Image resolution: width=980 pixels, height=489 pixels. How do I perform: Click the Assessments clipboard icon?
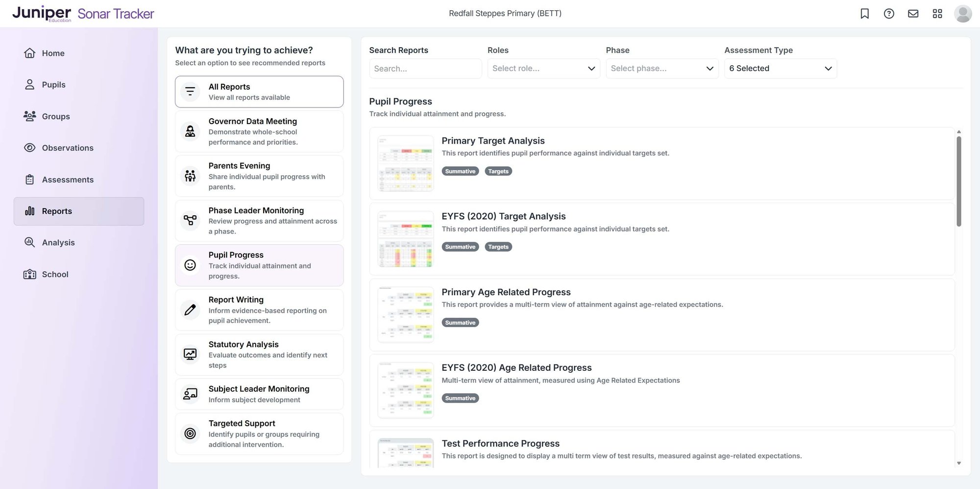pyautogui.click(x=29, y=180)
